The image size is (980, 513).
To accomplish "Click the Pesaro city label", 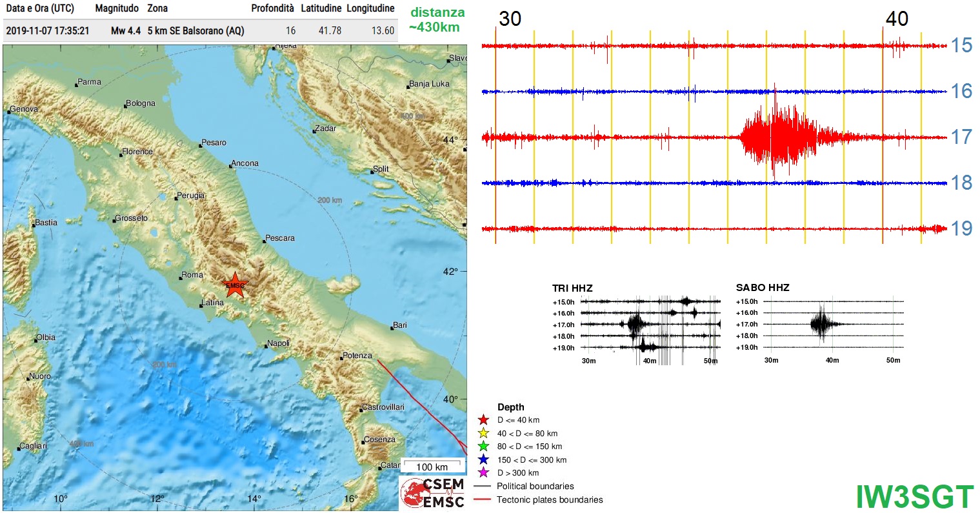I will [x=214, y=143].
